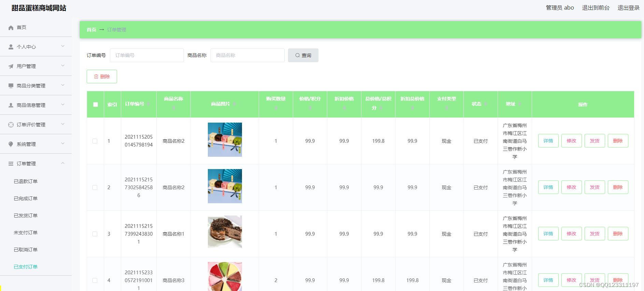Click the 退出到前台 link
This screenshot has width=644, height=291.
[596, 8]
